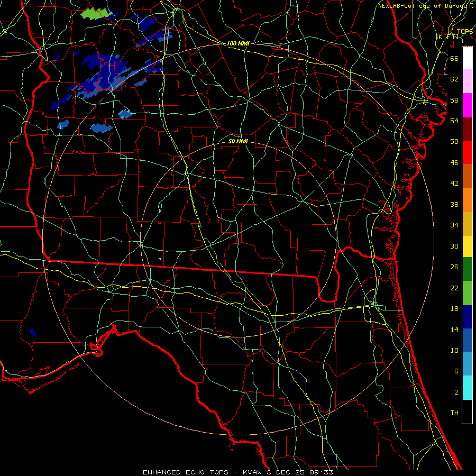Screen dimensions: 476x476
Task: Click the black TH threshold legend swatch
Action: pyautogui.click(x=467, y=411)
